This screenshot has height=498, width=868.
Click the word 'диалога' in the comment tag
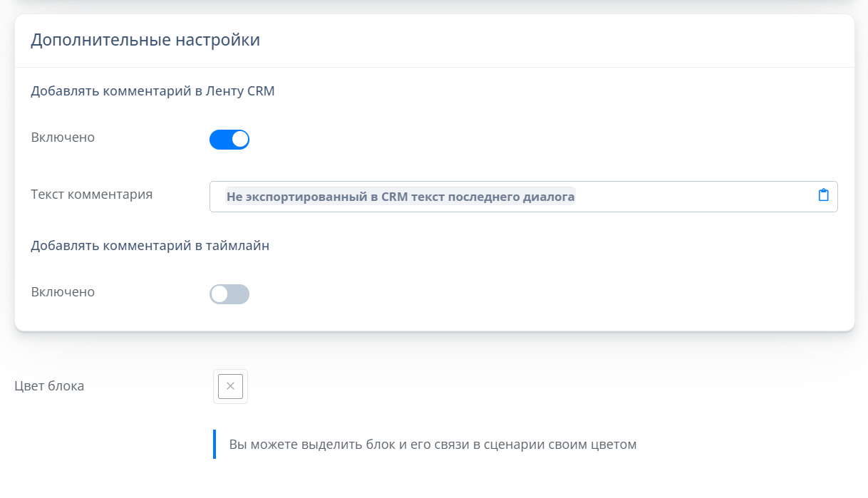coord(549,197)
